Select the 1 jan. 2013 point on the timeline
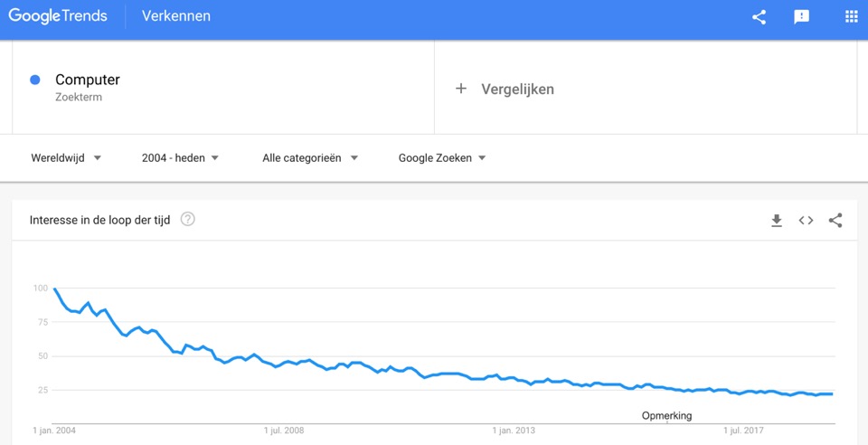The image size is (868, 445). tap(514, 430)
